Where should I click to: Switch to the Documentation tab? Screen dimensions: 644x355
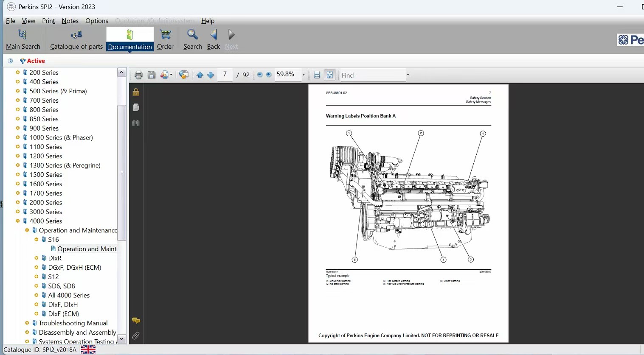129,39
